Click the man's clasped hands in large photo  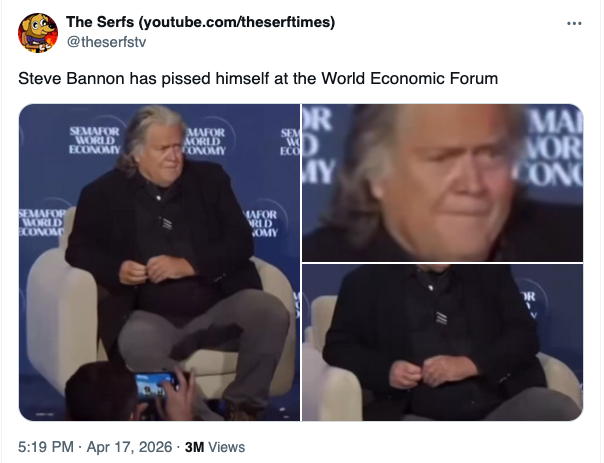pyautogui.click(x=156, y=268)
